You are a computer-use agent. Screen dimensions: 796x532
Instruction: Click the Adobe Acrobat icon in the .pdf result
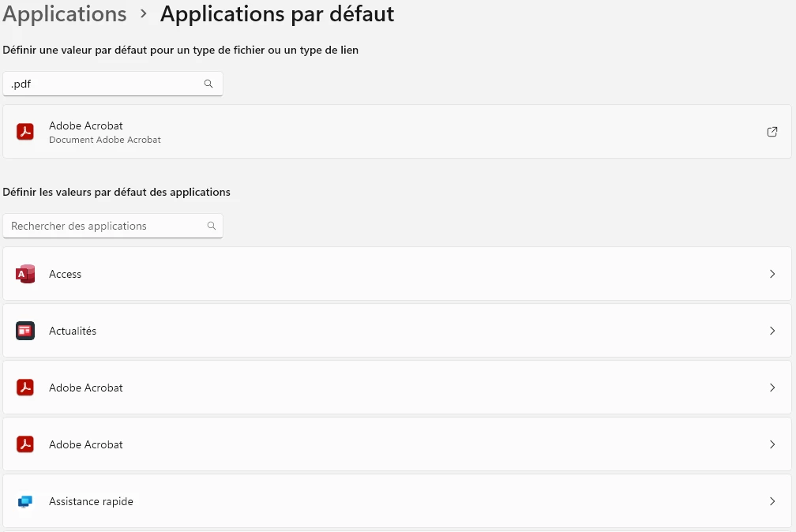[25, 132]
